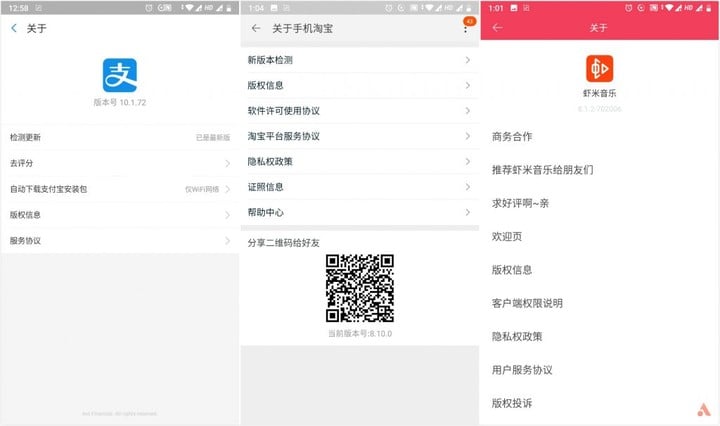This screenshot has width=720, height=426.
Task: Tap 关于手机淘宝 title
Action: [302, 28]
